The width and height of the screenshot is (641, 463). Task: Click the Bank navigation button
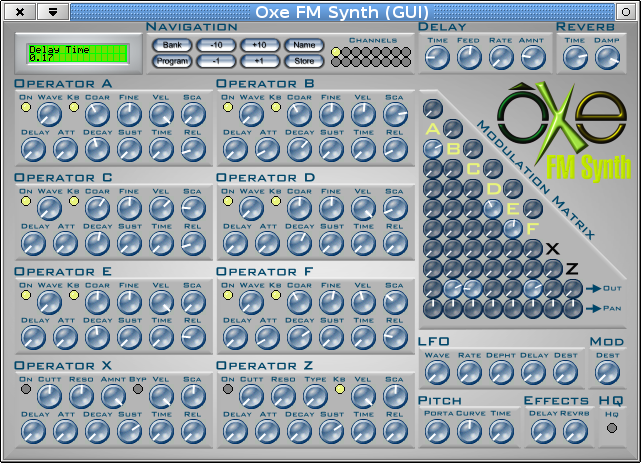[x=172, y=45]
